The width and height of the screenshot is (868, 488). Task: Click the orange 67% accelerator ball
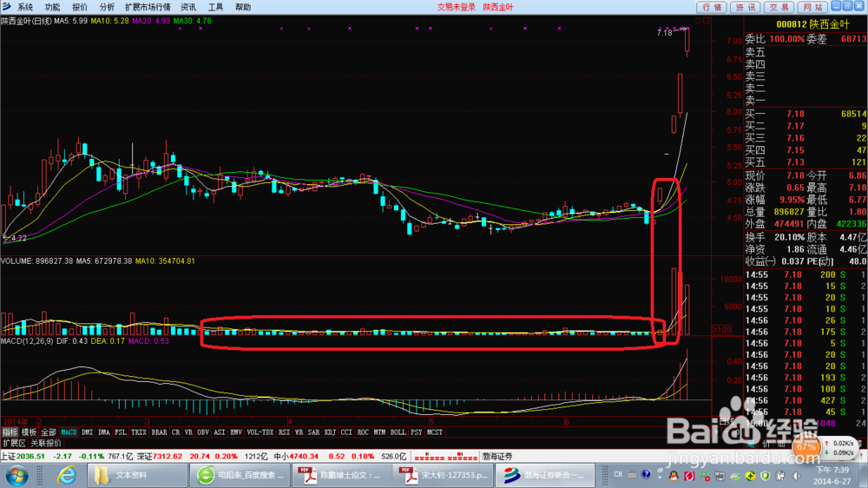[806, 447]
